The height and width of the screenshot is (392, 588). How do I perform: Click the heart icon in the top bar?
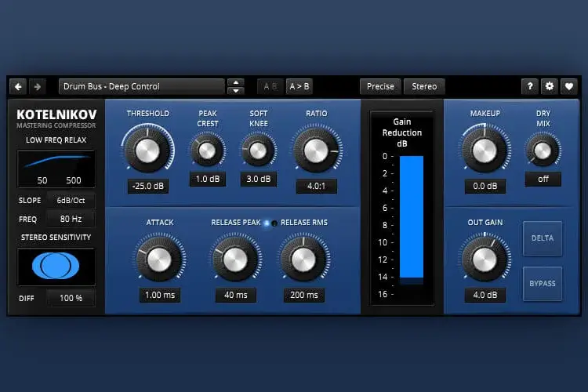568,86
